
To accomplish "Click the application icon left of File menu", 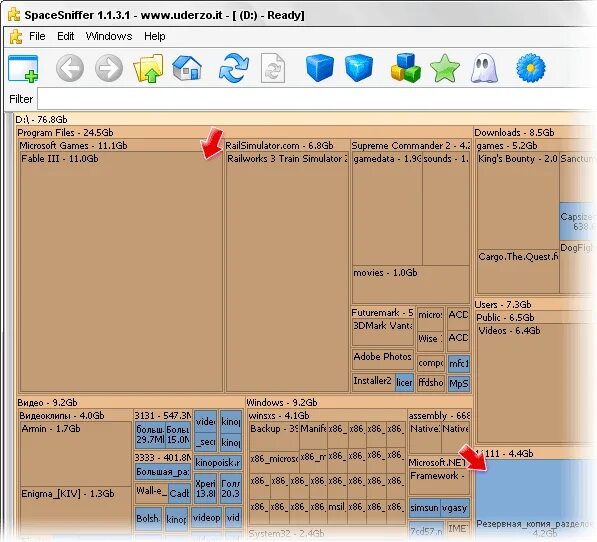I will 16,36.
